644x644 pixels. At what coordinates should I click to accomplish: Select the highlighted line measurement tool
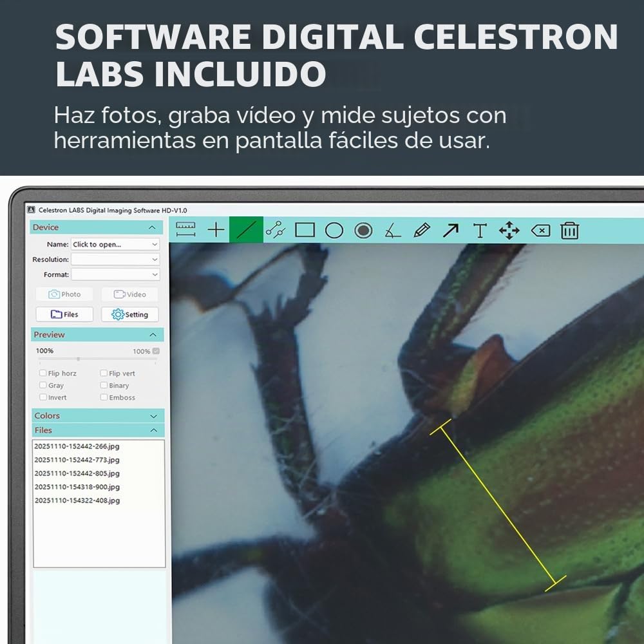246,230
